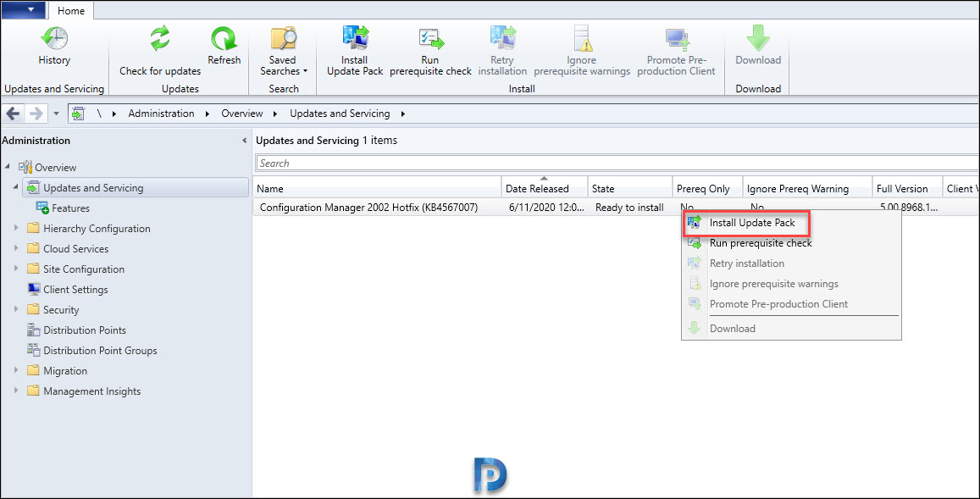The image size is (980, 499).
Task: Click the breadcrumb root node icon
Action: point(77,114)
